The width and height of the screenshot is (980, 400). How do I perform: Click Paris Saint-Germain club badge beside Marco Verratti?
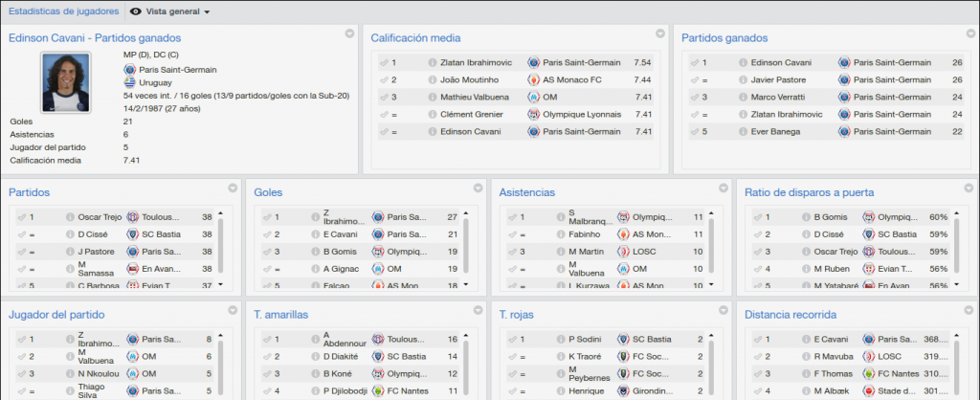coord(844,97)
